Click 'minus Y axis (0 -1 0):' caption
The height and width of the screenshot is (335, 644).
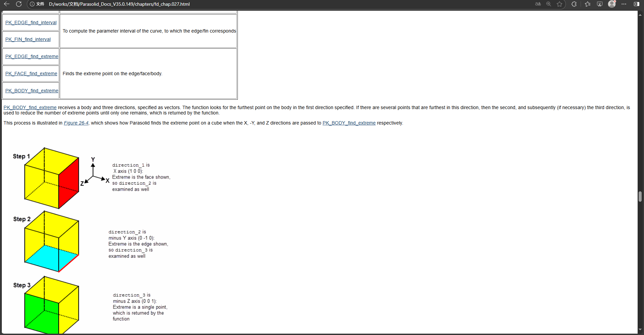tap(131, 238)
